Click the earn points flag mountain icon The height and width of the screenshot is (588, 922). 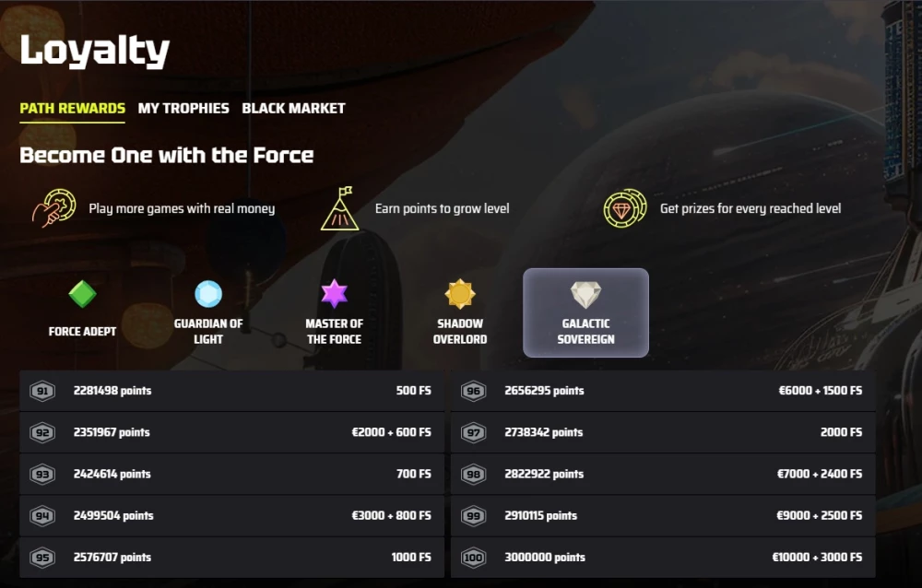(339, 208)
